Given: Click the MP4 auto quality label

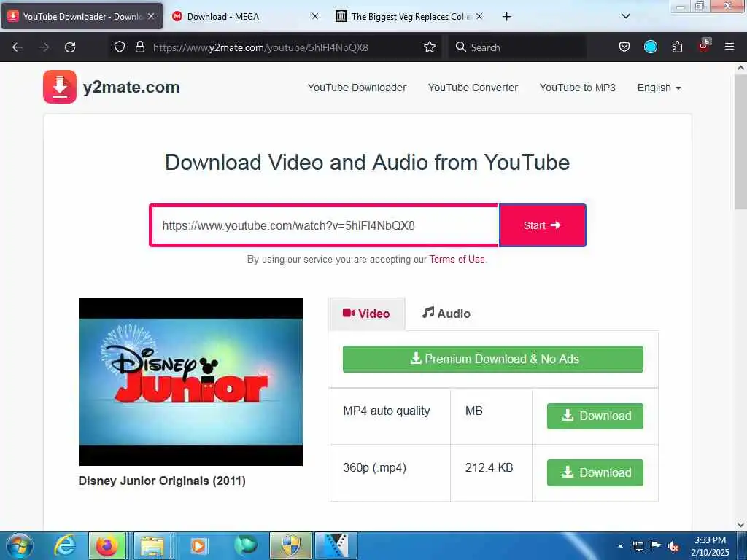Looking at the screenshot, I should point(387,411).
